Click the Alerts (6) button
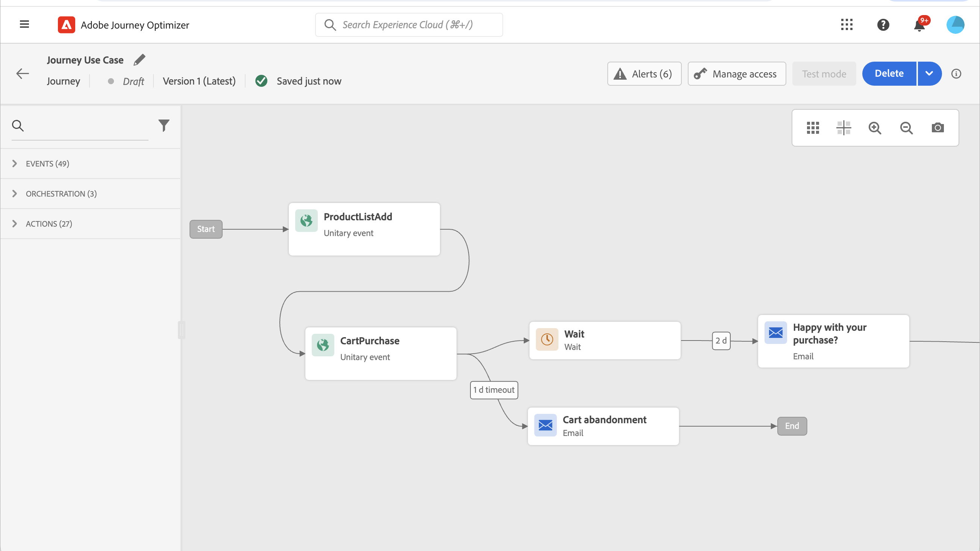980x551 pixels. (644, 74)
